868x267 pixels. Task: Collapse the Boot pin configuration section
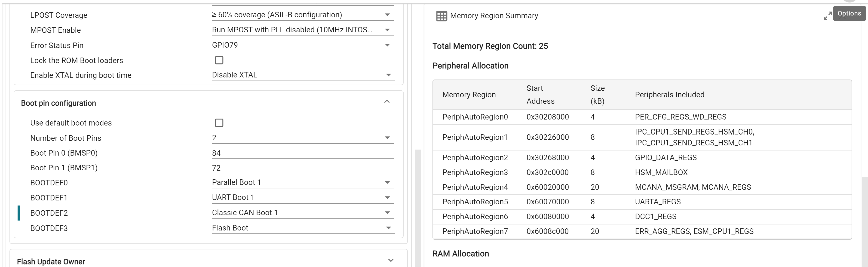coord(386,101)
